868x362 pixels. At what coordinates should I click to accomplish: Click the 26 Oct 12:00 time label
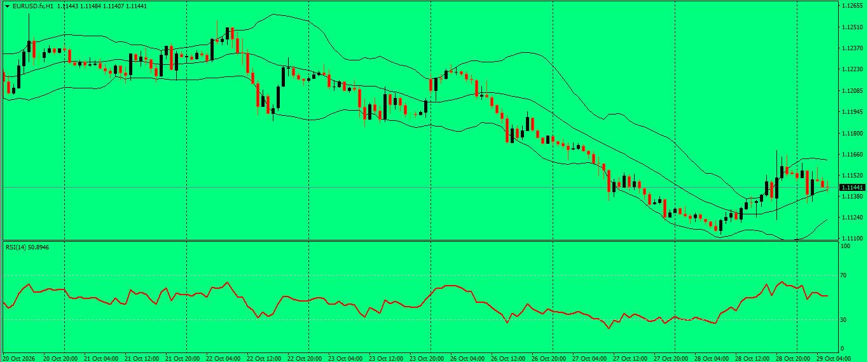point(507,359)
